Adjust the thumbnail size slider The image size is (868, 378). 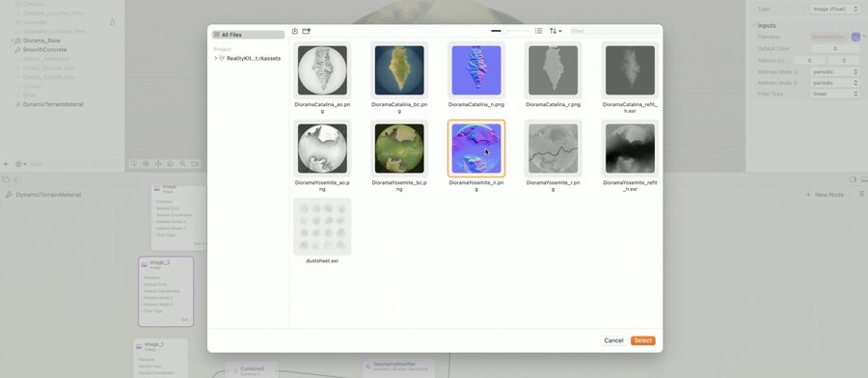click(510, 31)
